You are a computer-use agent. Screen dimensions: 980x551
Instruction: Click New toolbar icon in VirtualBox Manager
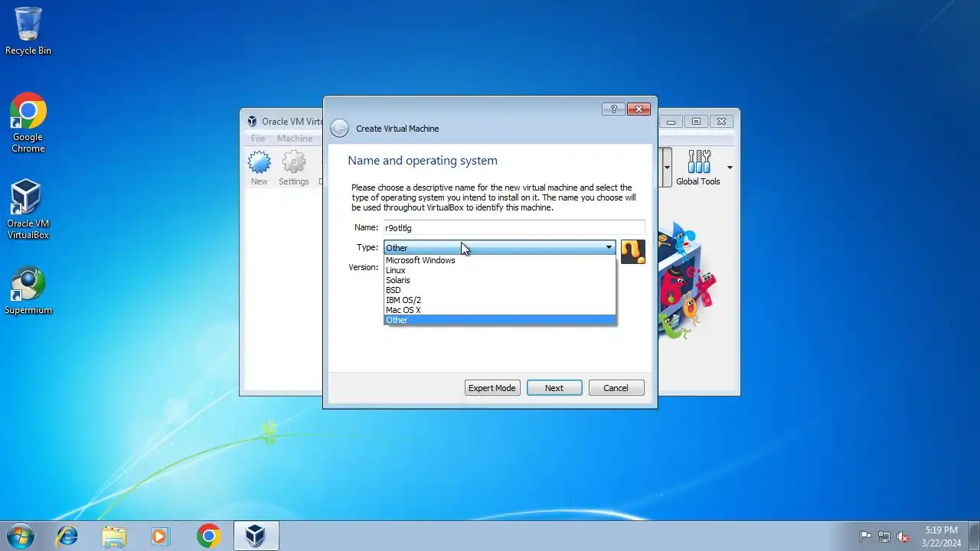[260, 168]
